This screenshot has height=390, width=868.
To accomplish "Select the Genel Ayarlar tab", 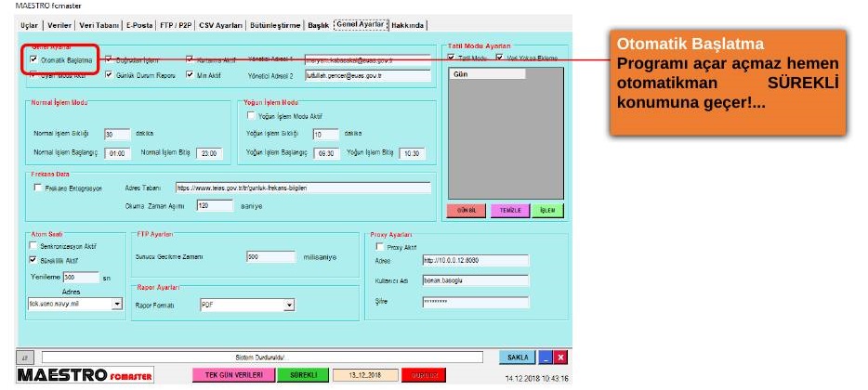I will 361,25.
